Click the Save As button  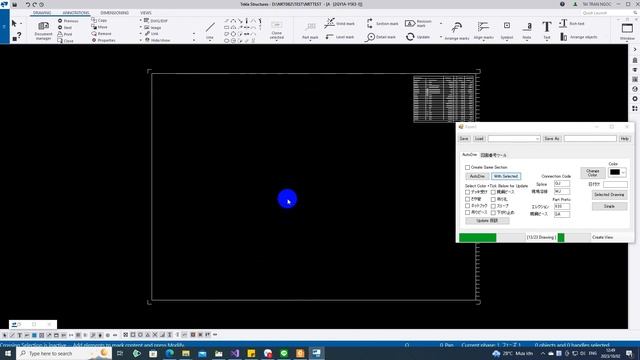[552, 139]
